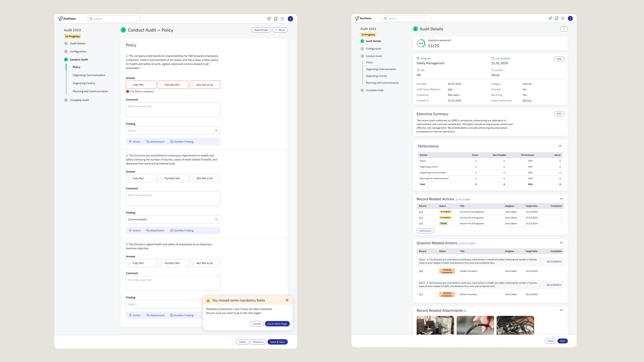Collapse the Performance section
This screenshot has height=362, width=644.
tap(560, 146)
